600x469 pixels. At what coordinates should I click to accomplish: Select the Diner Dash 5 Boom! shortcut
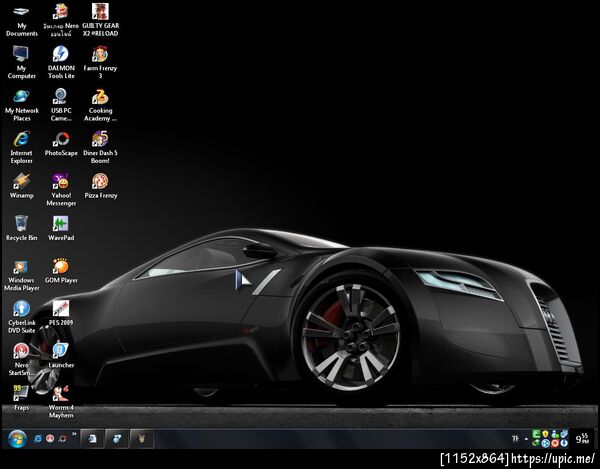[x=100, y=147]
